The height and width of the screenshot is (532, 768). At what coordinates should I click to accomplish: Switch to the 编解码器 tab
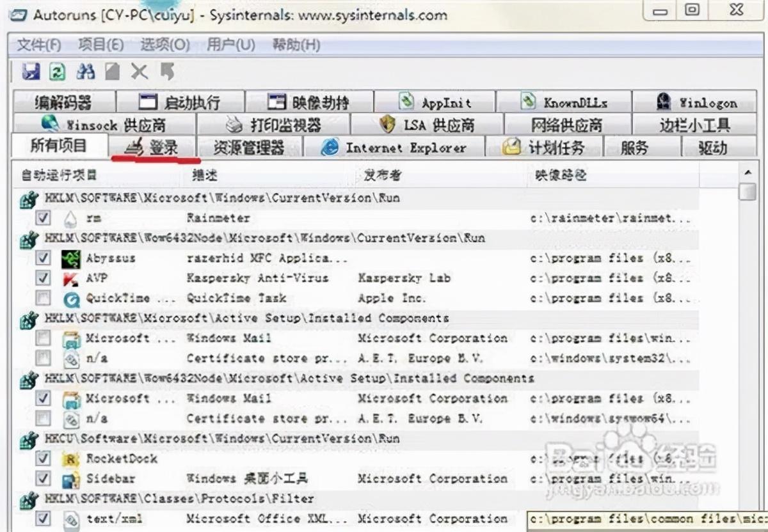[x=63, y=102]
